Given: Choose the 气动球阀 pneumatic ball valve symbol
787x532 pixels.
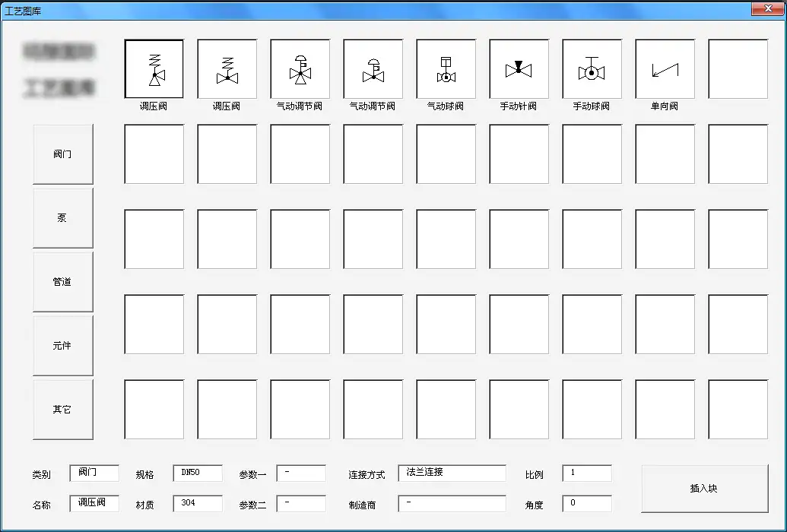Looking at the screenshot, I should [x=446, y=69].
